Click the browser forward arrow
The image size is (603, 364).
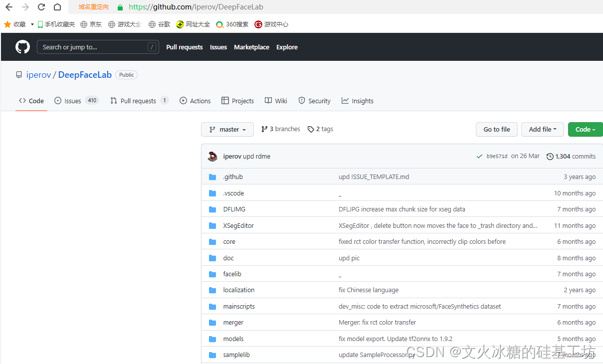(25, 7)
